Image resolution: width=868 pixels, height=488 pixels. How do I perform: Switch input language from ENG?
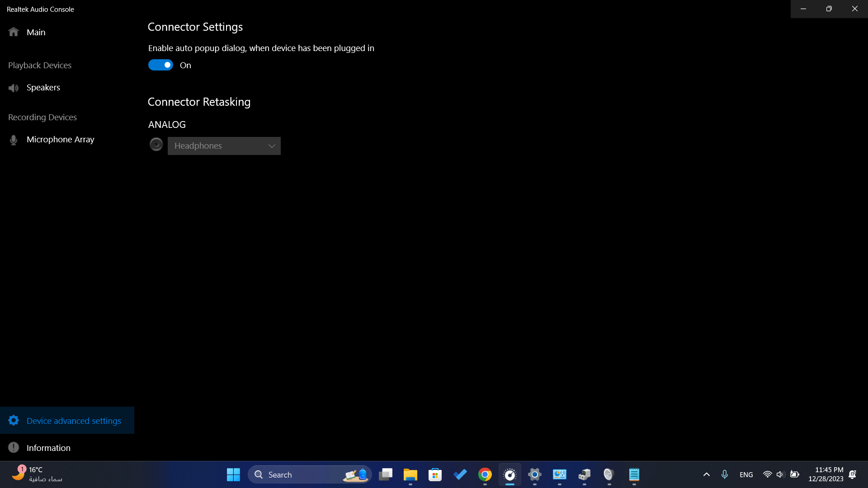(746, 475)
